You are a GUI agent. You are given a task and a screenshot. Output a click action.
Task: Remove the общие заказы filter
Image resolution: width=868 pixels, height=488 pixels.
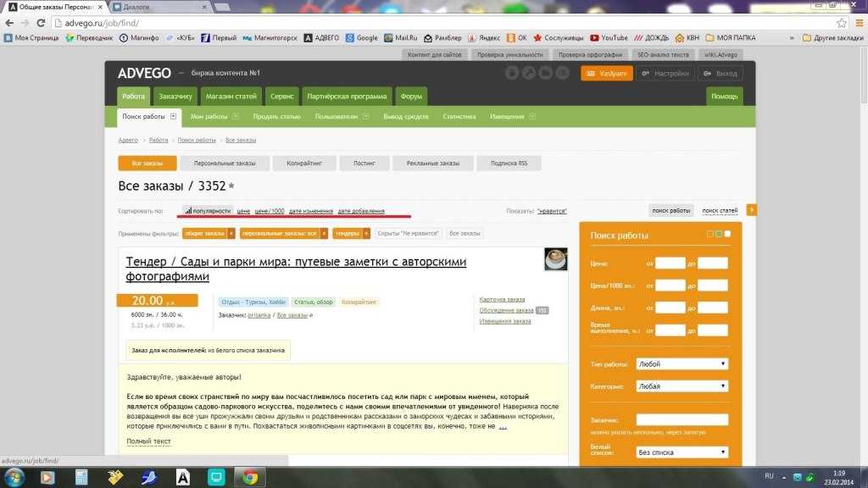tap(231, 234)
